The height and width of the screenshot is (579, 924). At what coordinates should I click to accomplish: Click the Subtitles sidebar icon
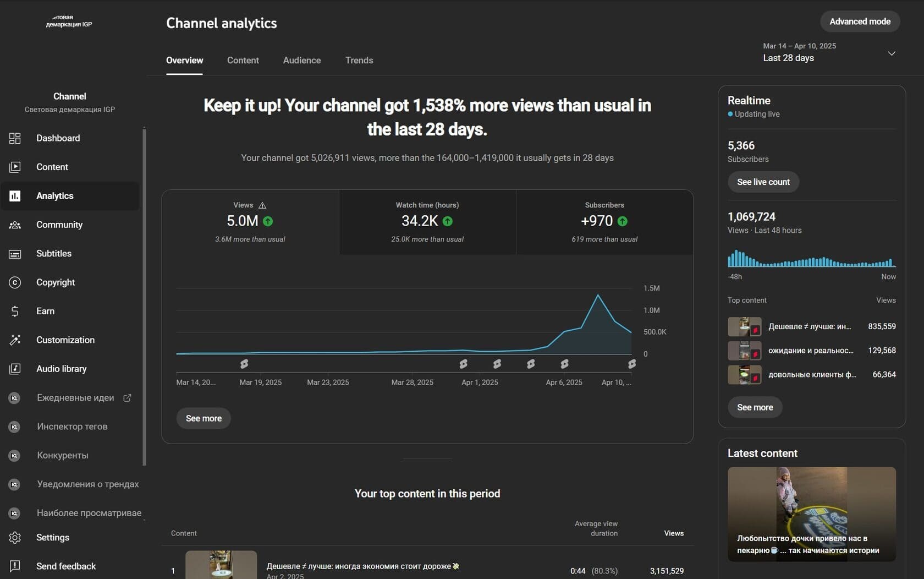coord(15,254)
